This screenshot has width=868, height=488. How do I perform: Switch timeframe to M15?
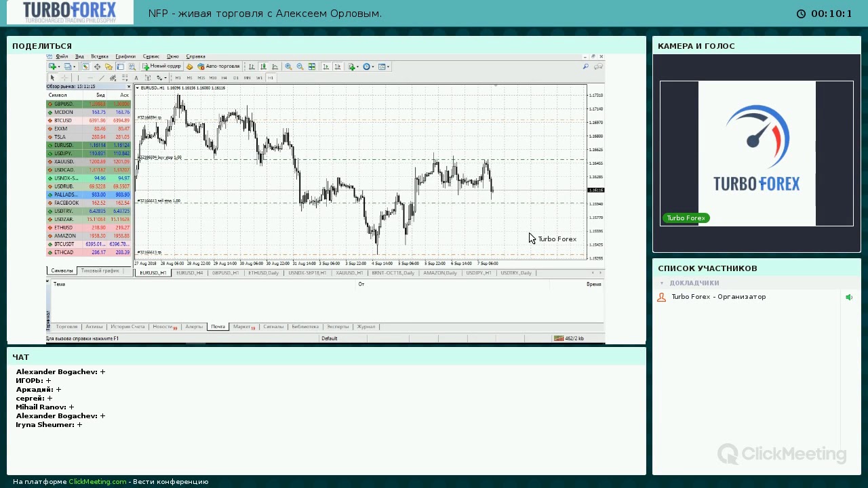(201, 78)
